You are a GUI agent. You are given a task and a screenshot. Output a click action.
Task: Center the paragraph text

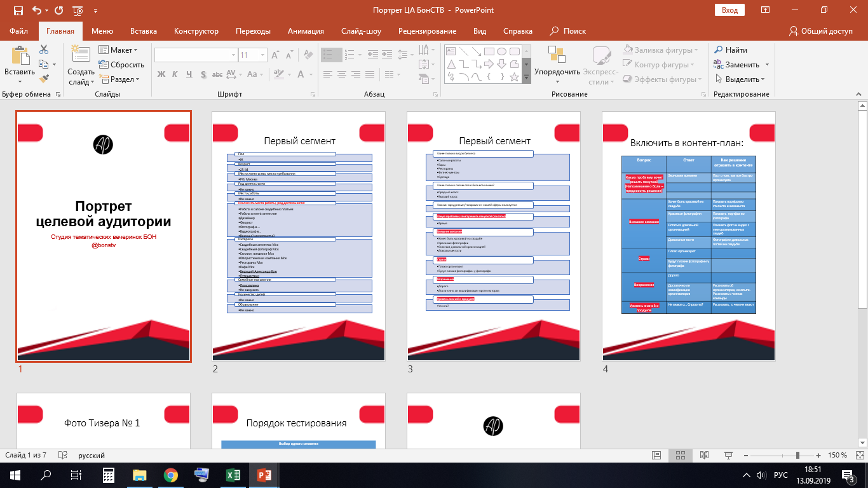point(342,74)
